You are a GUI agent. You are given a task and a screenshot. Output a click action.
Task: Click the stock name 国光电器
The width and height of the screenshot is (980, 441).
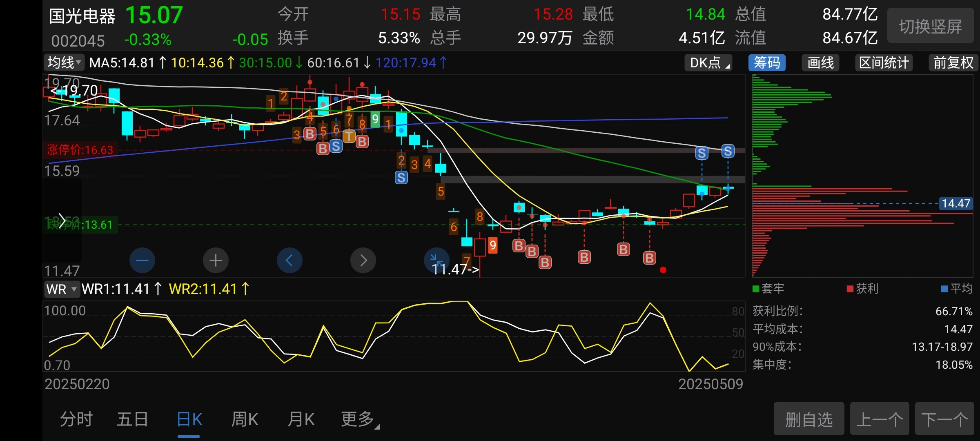pyautogui.click(x=82, y=16)
